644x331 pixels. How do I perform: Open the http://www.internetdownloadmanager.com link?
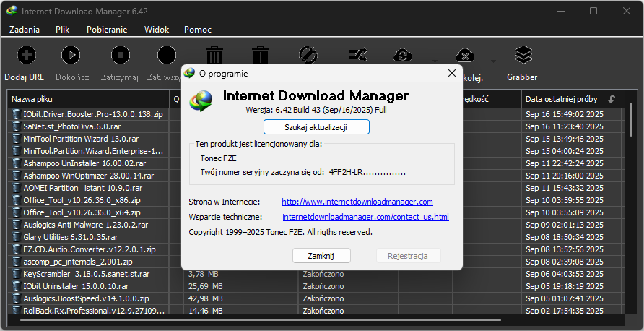[357, 202]
